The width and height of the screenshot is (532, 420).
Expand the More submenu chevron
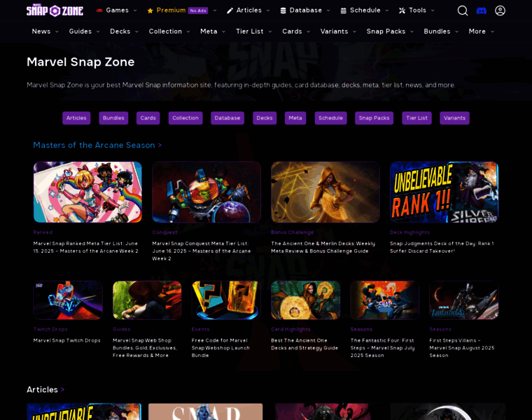click(492, 31)
